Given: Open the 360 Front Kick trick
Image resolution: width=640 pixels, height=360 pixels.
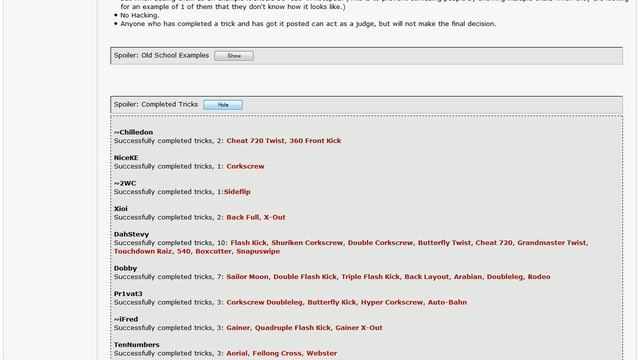Looking at the screenshot, I should [315, 141].
